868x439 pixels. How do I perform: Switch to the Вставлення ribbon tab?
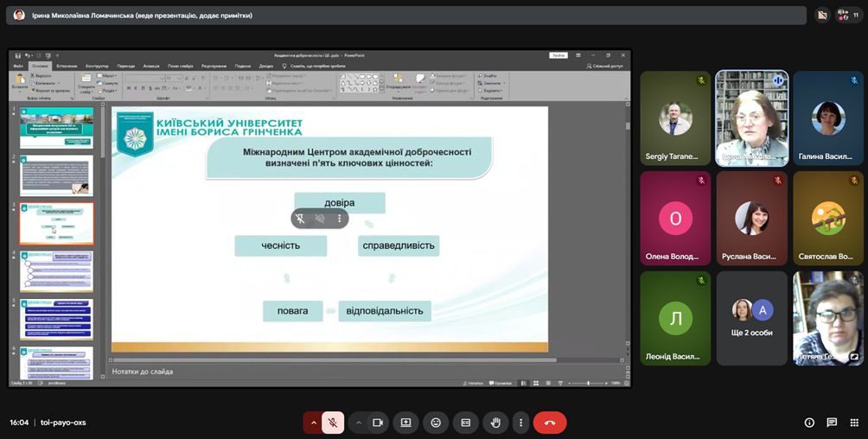(x=67, y=66)
